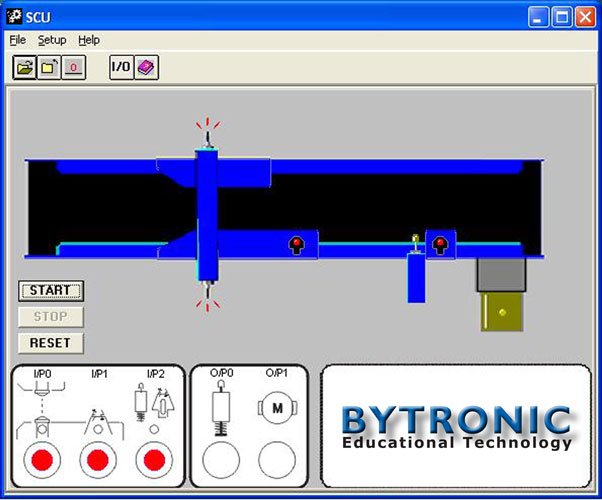Click the yellow collection bin on conveyor
The image size is (602, 500).
pos(502,312)
